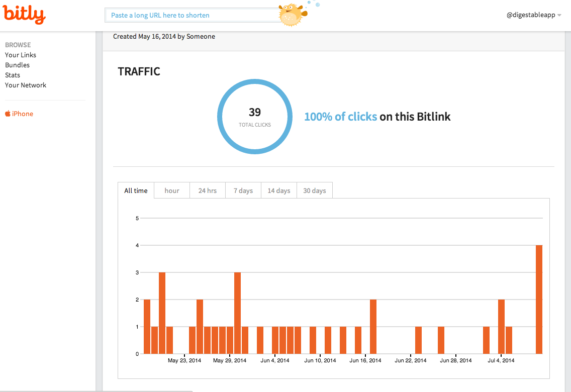Show the 14 days traffic tab
The height and width of the screenshot is (392, 571).
279,190
